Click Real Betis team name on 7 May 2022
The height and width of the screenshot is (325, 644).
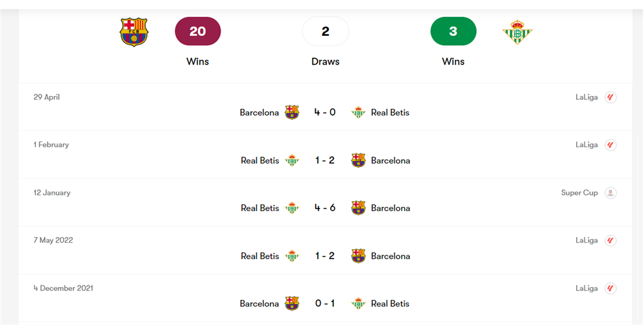(x=260, y=256)
